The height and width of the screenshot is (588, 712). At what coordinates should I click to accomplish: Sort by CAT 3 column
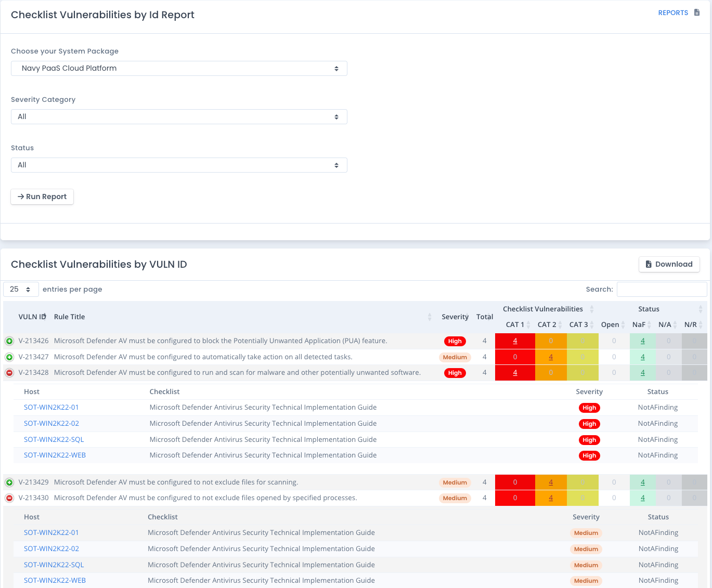581,324
